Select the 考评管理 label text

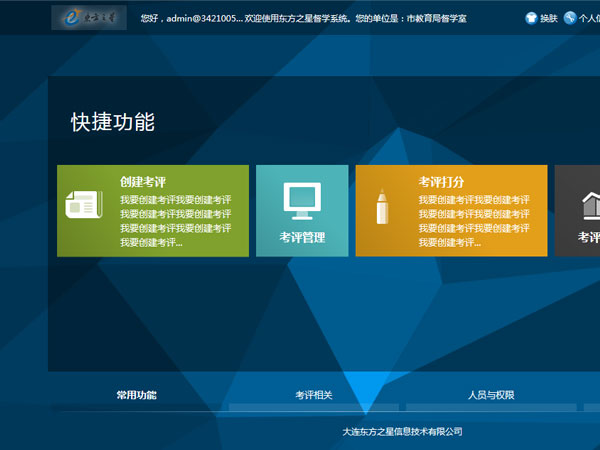click(x=302, y=237)
